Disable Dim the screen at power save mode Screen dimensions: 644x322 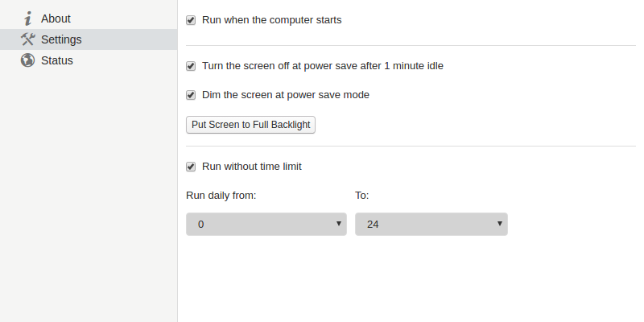click(x=191, y=95)
